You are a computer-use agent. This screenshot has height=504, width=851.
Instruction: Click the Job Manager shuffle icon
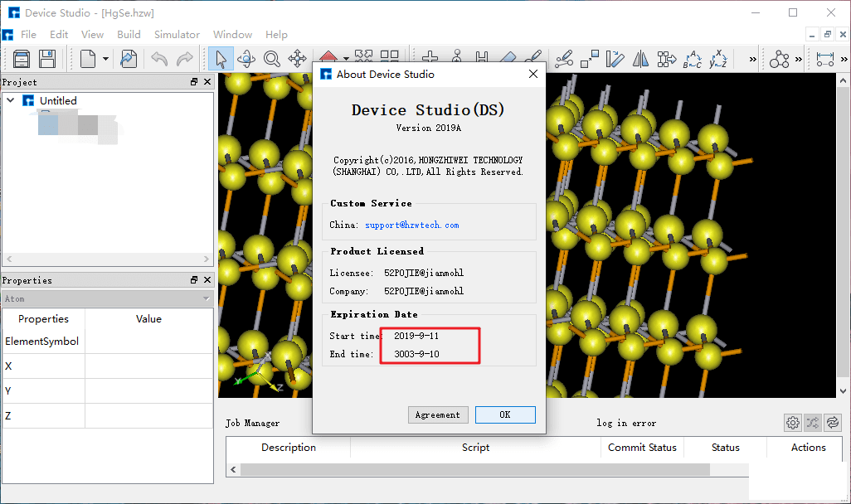point(813,423)
